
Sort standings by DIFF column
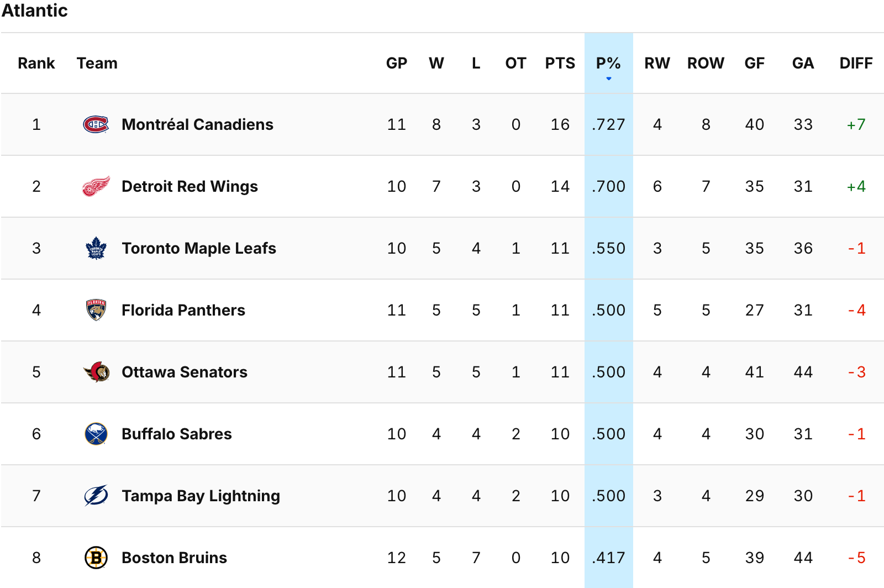[x=856, y=64]
